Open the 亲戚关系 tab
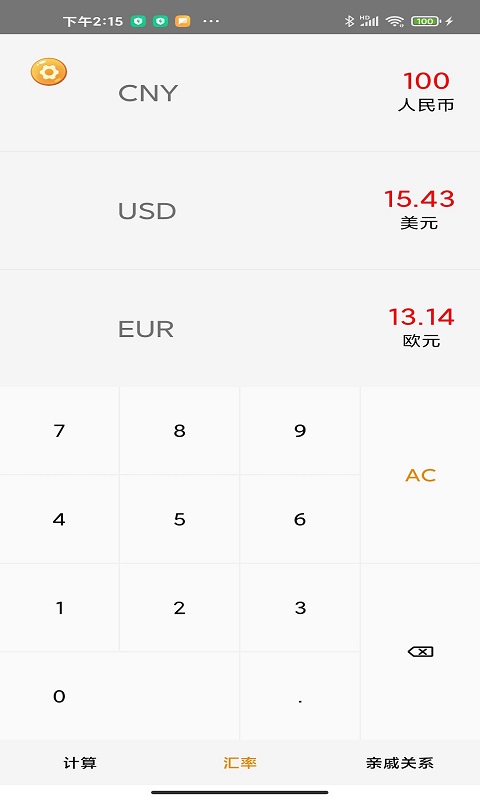Viewport: 480px width, 800px height. coord(399,763)
